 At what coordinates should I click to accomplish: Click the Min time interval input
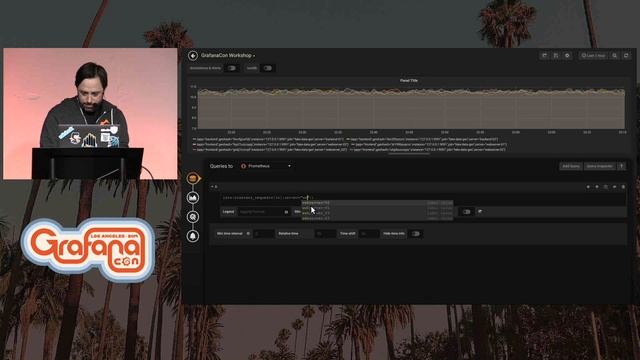pos(263,234)
